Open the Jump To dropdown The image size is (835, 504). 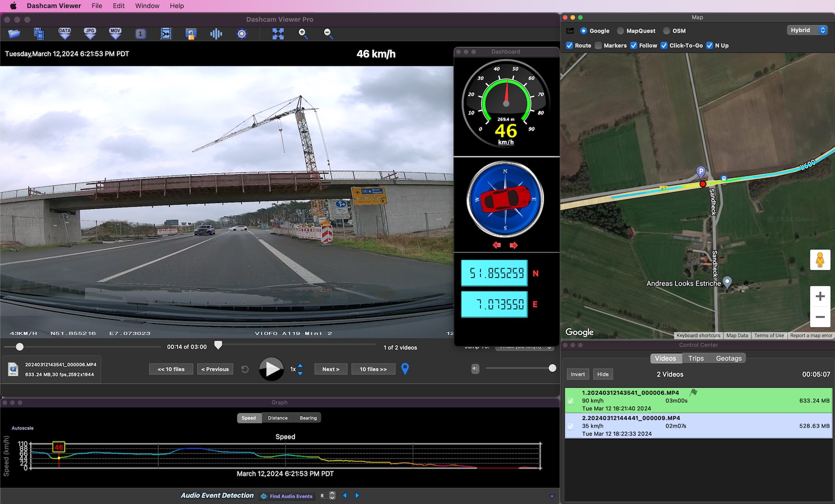pos(524,347)
